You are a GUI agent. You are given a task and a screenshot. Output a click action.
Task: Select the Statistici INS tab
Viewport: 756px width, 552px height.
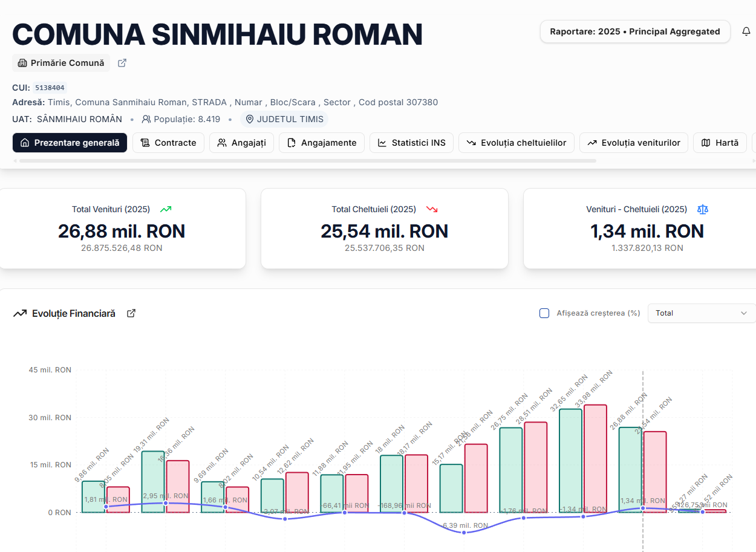pos(411,143)
